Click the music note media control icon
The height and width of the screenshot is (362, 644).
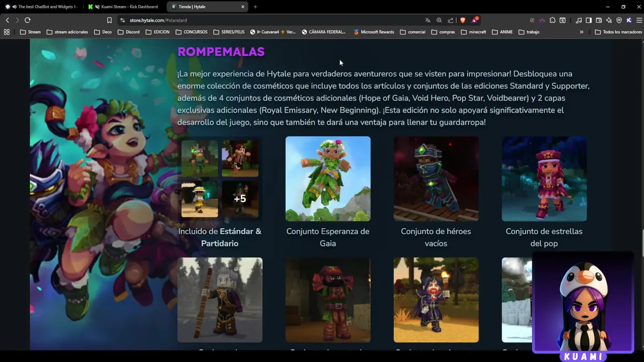[579, 20]
